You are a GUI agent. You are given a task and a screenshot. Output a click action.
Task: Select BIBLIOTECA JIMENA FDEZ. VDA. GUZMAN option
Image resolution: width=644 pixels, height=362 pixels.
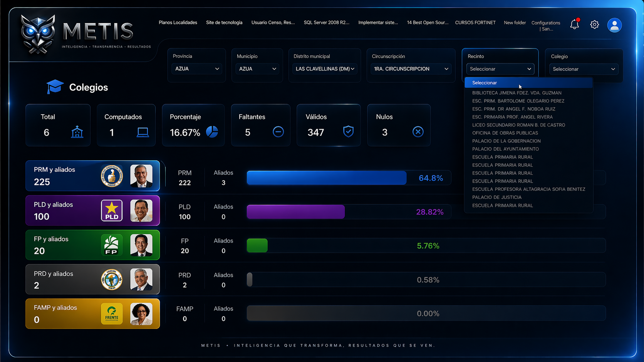click(517, 93)
